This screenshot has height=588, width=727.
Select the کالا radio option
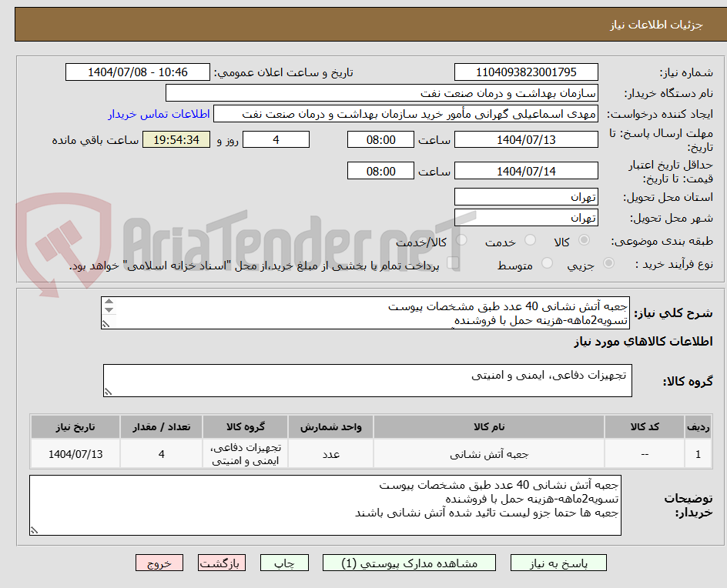[583, 240]
